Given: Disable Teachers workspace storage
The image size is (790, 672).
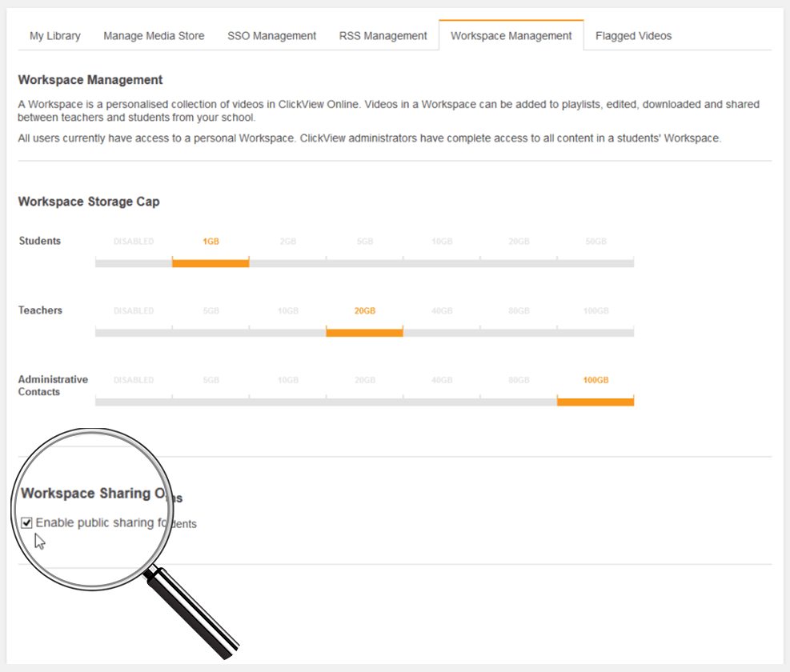Looking at the screenshot, I should tap(134, 331).
